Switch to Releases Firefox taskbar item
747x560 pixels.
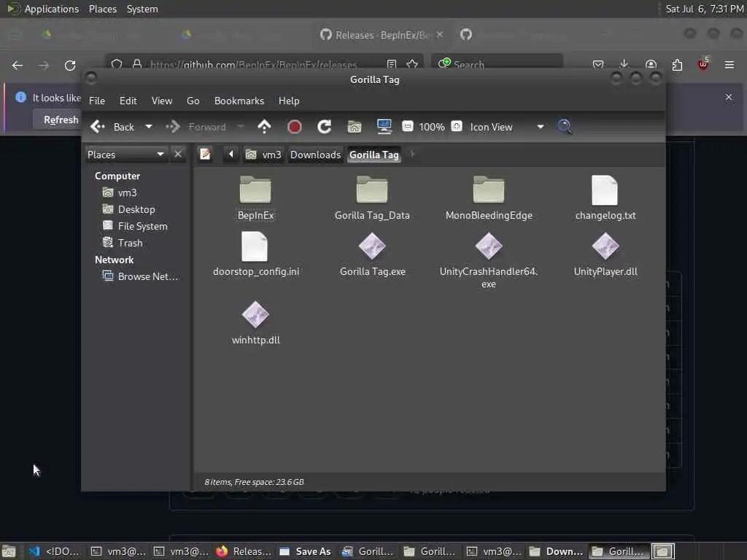(x=243, y=551)
